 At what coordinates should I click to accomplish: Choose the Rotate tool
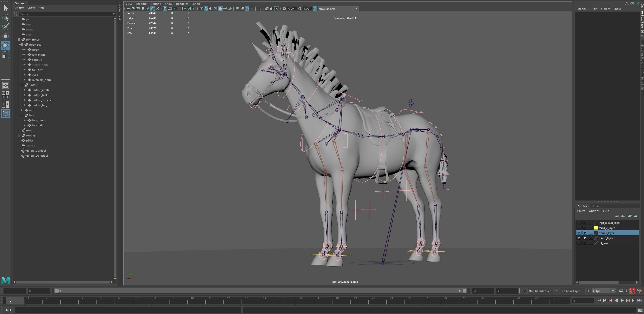pos(6,45)
